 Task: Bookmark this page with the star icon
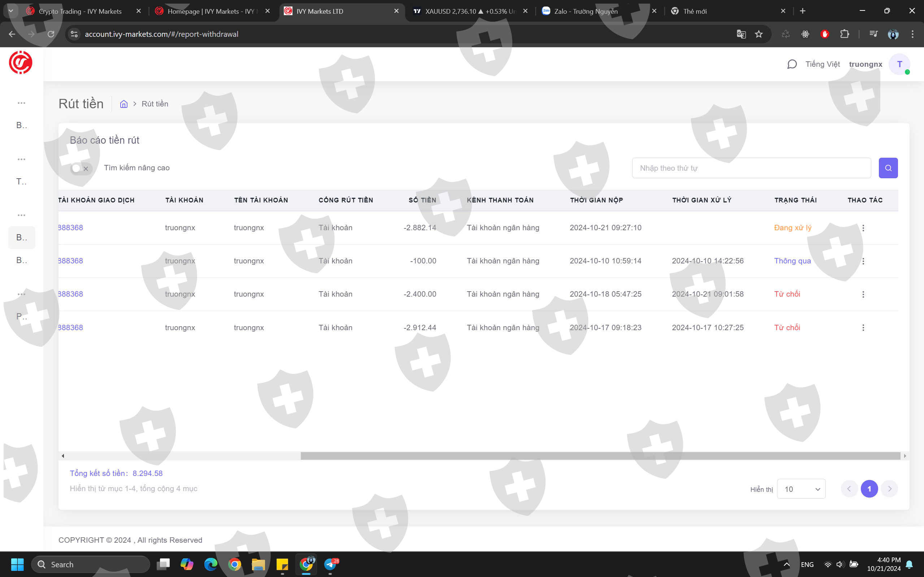(x=759, y=34)
